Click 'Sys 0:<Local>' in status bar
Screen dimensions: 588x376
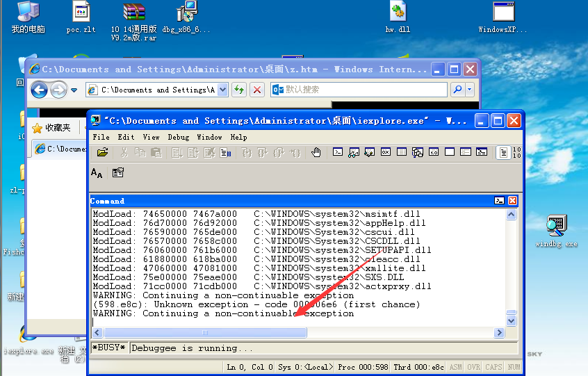coord(305,367)
